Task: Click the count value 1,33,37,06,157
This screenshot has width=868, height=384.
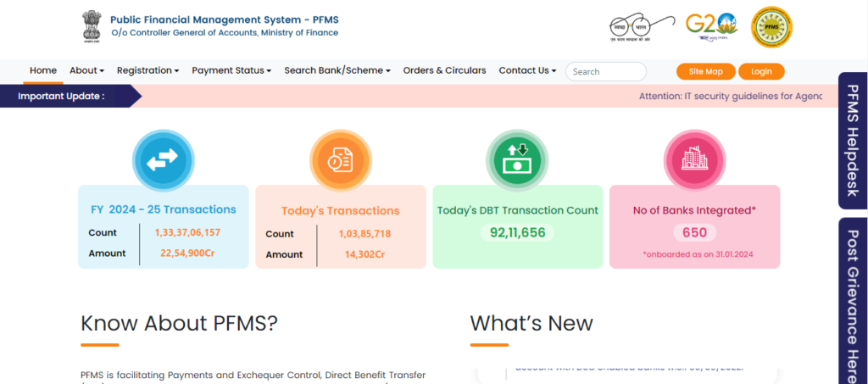Action: [x=187, y=232]
